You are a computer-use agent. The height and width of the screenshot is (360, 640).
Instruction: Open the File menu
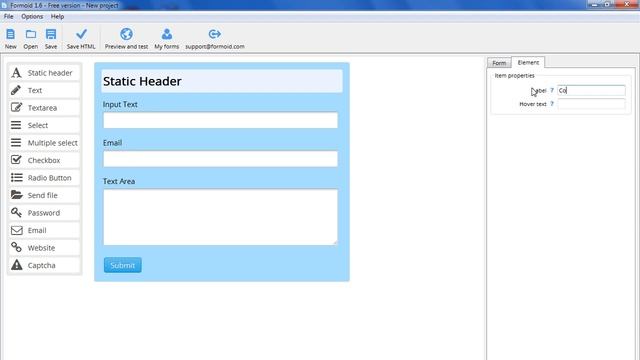tap(9, 16)
